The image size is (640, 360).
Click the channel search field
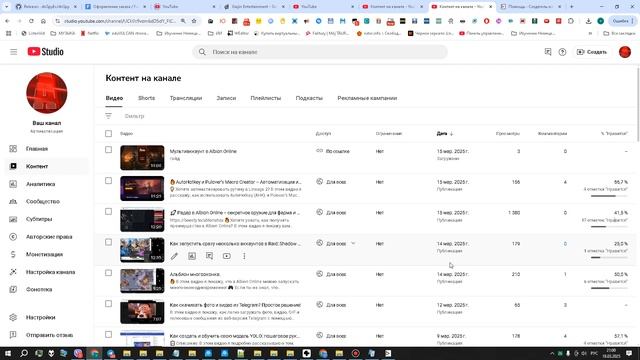(320, 52)
